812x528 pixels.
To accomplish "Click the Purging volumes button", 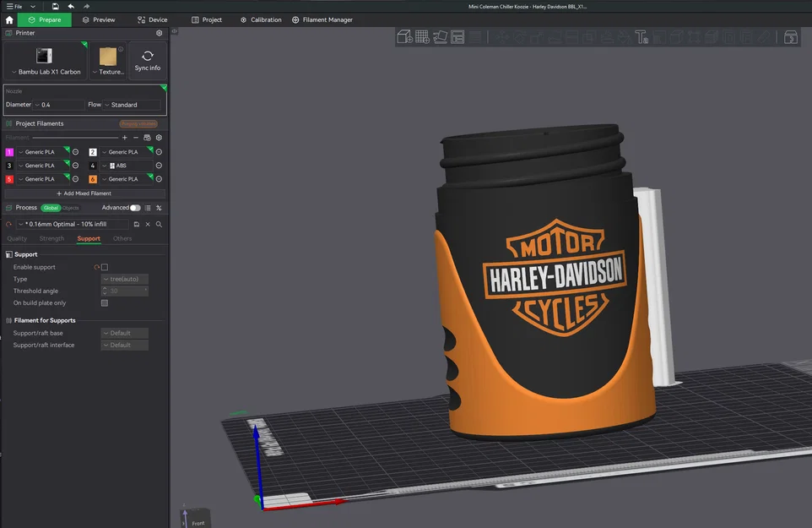I will (x=138, y=124).
